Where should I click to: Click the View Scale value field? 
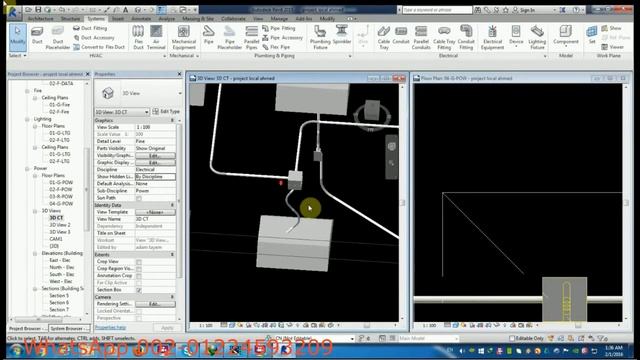coord(155,127)
